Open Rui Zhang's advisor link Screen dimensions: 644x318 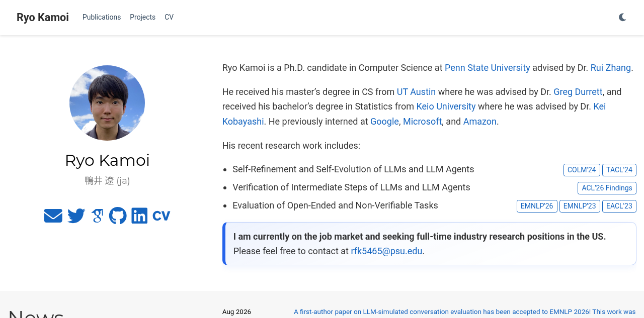point(611,68)
